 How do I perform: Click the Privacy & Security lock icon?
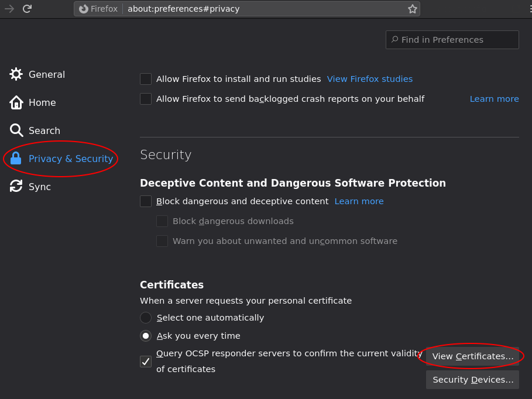tap(16, 159)
